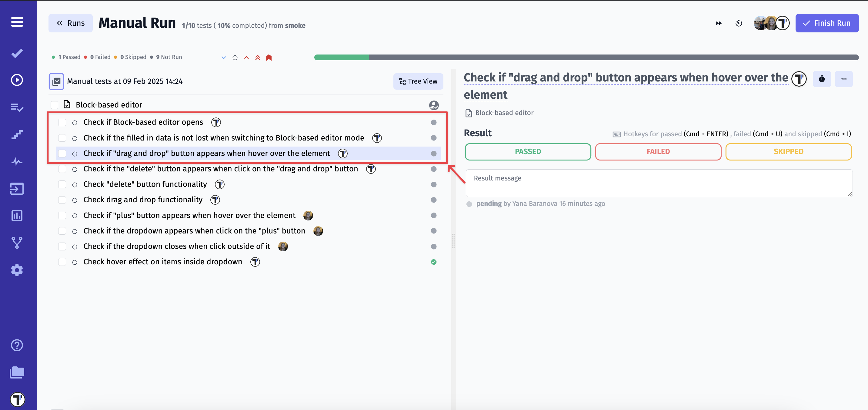Click the run progress bar
This screenshot has width=868, height=410.
pyautogui.click(x=586, y=58)
